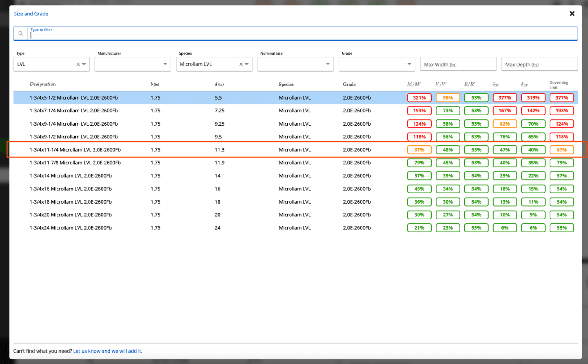Select 1-3/4x18 Microllam LVL row

click(296, 202)
